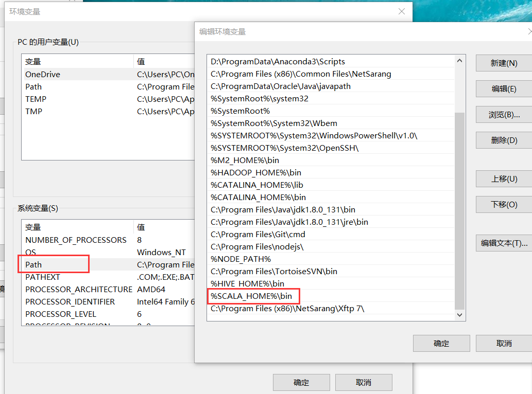Select %HADOOP_HOME%\bin entry
Image resolution: width=532 pixels, height=394 pixels.
[x=331, y=172]
